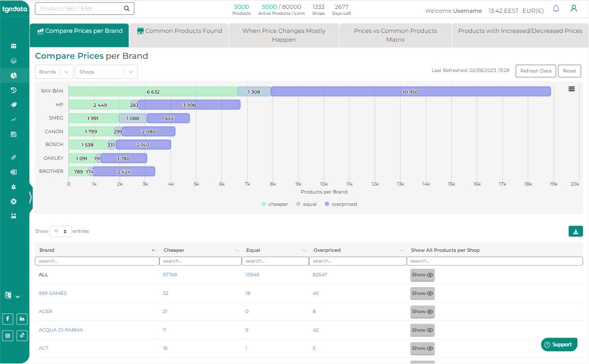Click the RAY-BAN cheaper bar 6 632
The height and width of the screenshot is (364, 589).
tap(153, 92)
